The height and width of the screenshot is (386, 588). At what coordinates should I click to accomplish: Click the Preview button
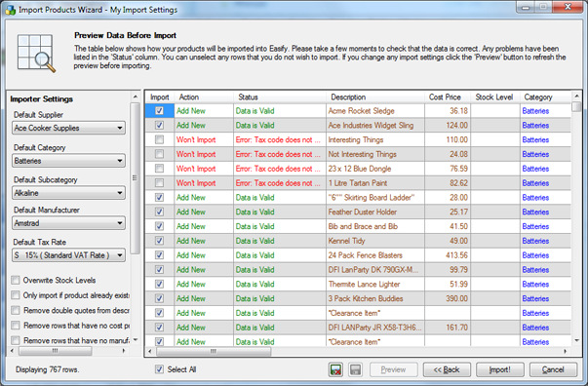click(x=393, y=369)
